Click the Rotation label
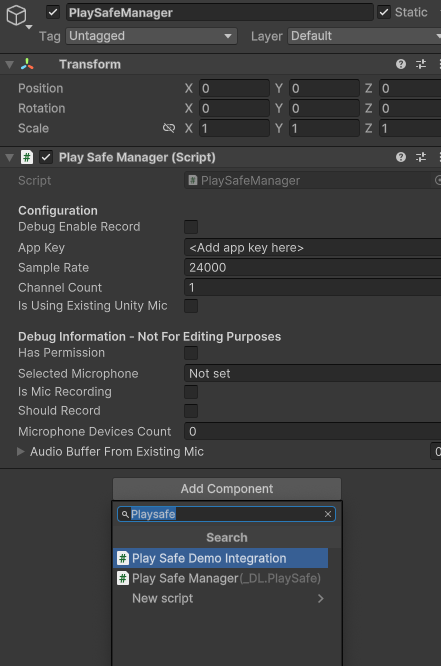Viewport: 441px width, 666px height. coord(42,108)
